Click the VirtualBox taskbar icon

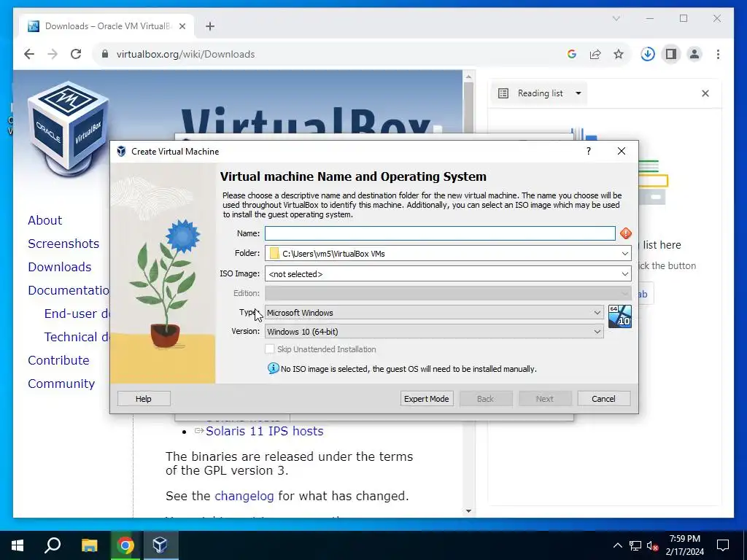click(160, 545)
